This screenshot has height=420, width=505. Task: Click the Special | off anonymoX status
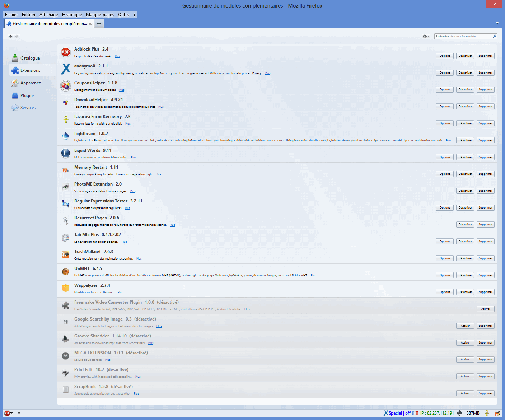click(400, 413)
